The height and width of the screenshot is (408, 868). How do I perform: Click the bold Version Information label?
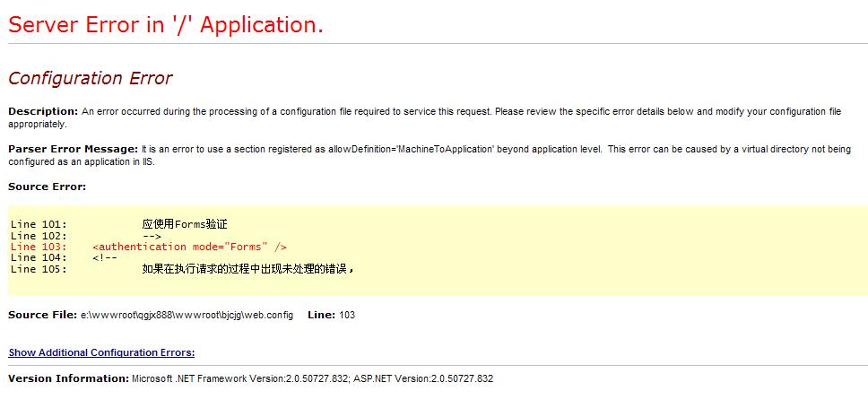pyautogui.click(x=68, y=378)
